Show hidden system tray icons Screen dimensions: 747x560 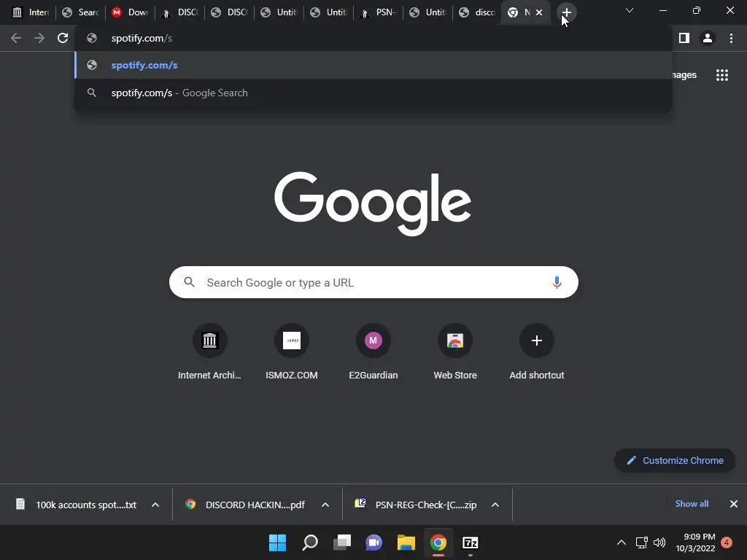(x=622, y=542)
